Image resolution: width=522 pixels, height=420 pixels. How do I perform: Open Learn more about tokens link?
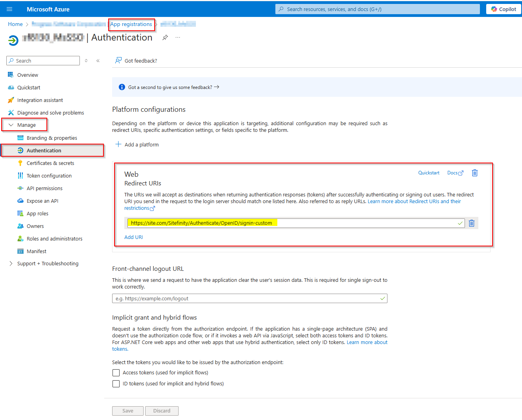(367, 342)
